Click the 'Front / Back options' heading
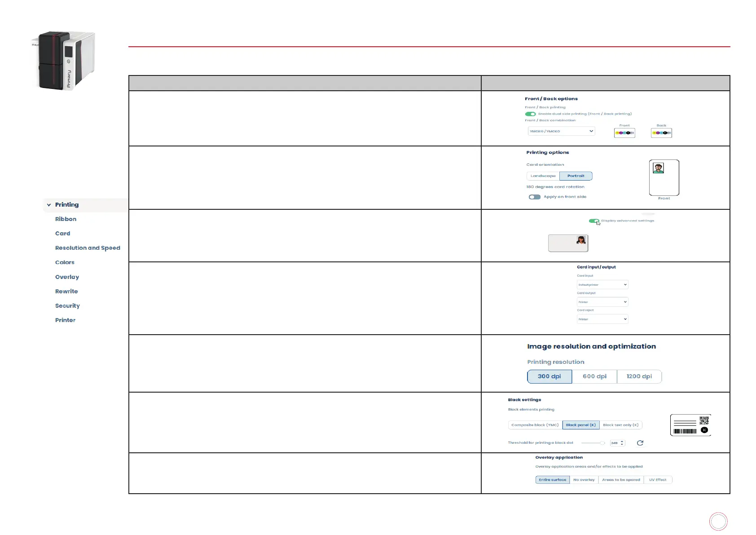 551,99
